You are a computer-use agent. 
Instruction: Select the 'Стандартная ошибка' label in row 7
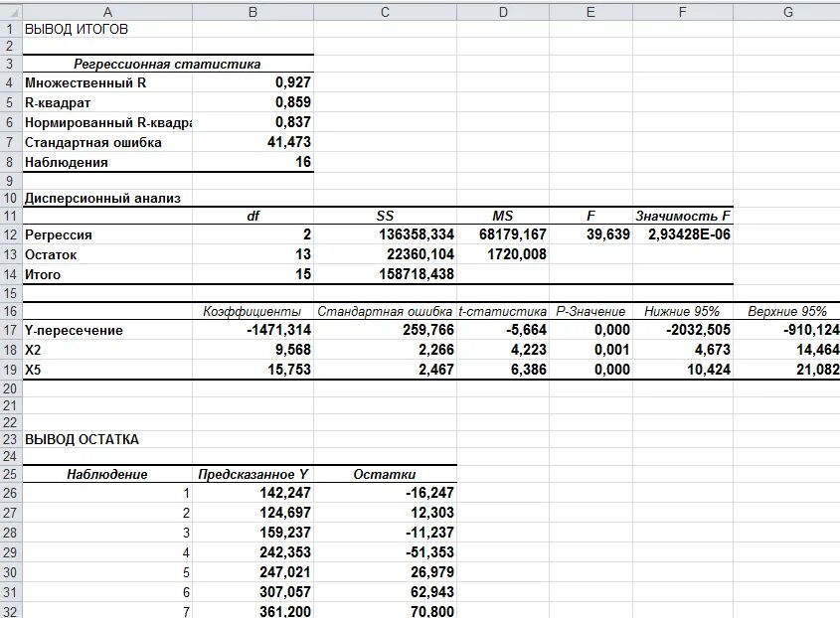[x=107, y=142]
